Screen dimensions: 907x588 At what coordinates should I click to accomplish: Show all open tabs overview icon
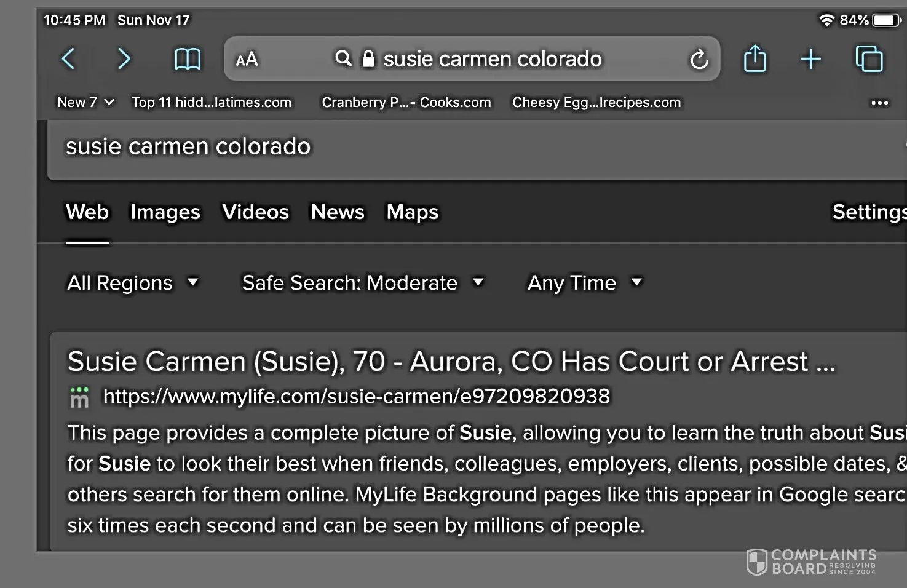tap(869, 60)
